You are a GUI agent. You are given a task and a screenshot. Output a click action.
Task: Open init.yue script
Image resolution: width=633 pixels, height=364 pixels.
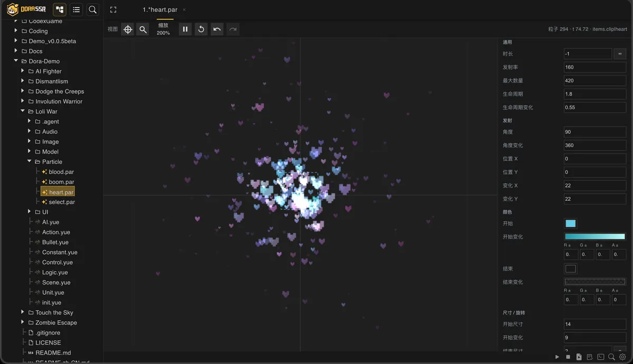click(x=52, y=302)
